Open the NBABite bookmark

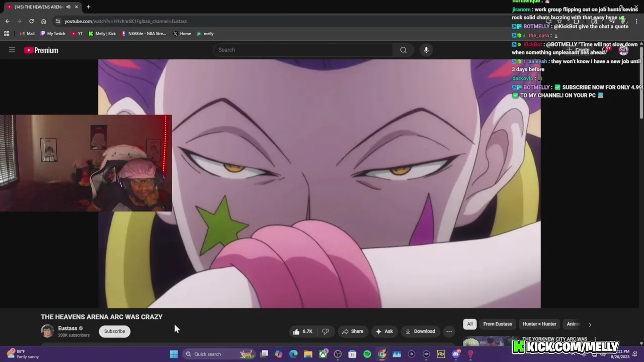point(144,34)
